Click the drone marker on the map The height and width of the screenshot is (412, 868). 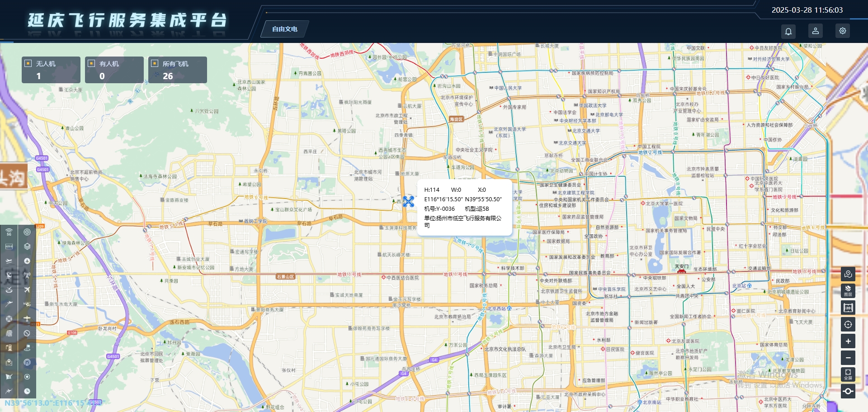[x=408, y=201]
